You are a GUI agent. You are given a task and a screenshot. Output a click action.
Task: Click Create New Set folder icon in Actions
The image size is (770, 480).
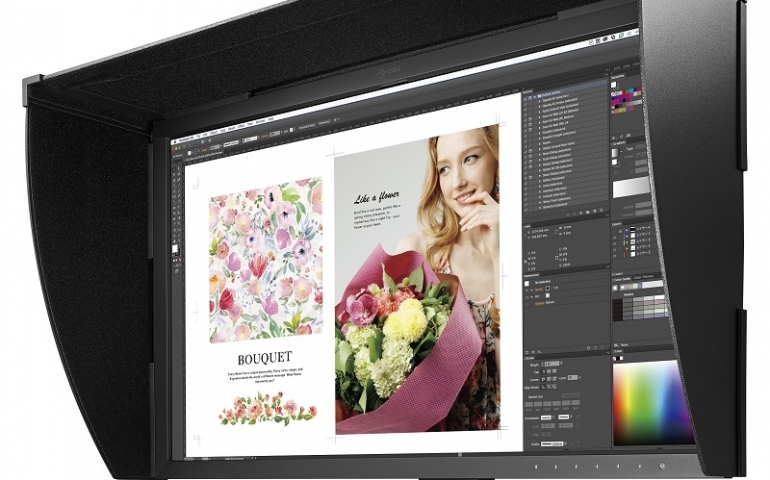click(x=587, y=212)
